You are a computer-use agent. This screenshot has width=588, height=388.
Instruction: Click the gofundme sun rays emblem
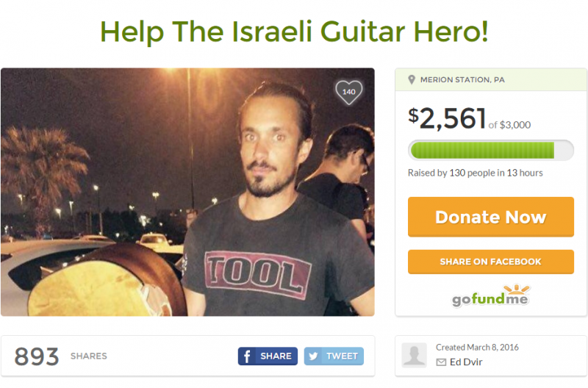click(517, 290)
